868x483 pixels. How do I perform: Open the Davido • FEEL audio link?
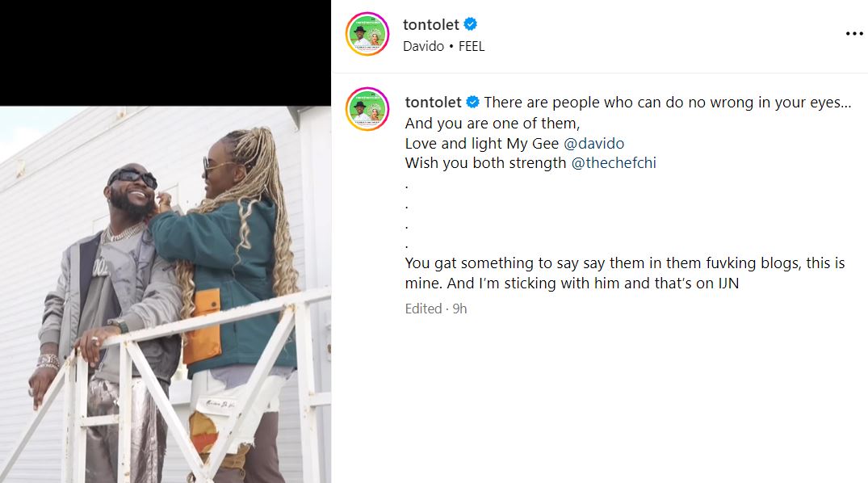443,46
